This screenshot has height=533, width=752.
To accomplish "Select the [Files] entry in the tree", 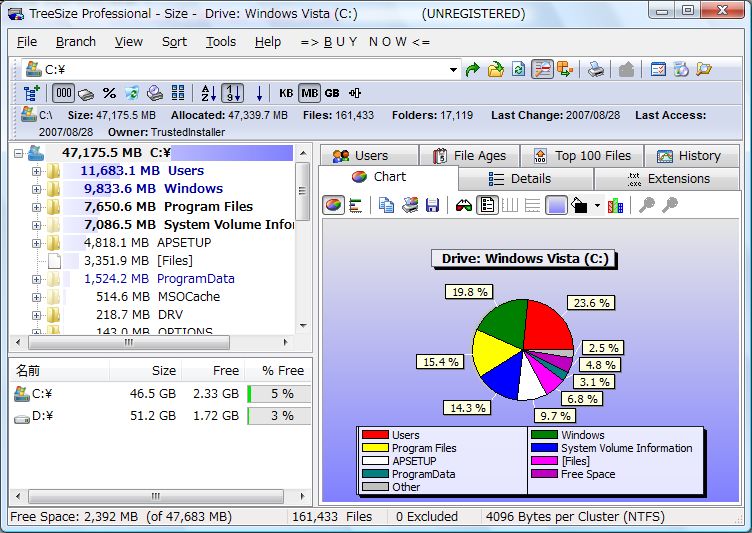I will [175, 261].
